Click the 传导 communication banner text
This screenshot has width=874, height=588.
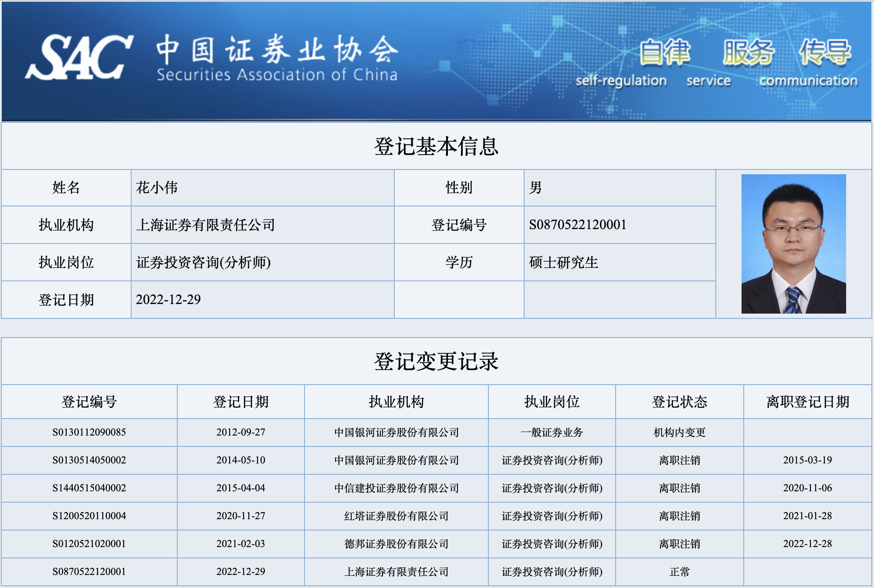[x=824, y=53]
